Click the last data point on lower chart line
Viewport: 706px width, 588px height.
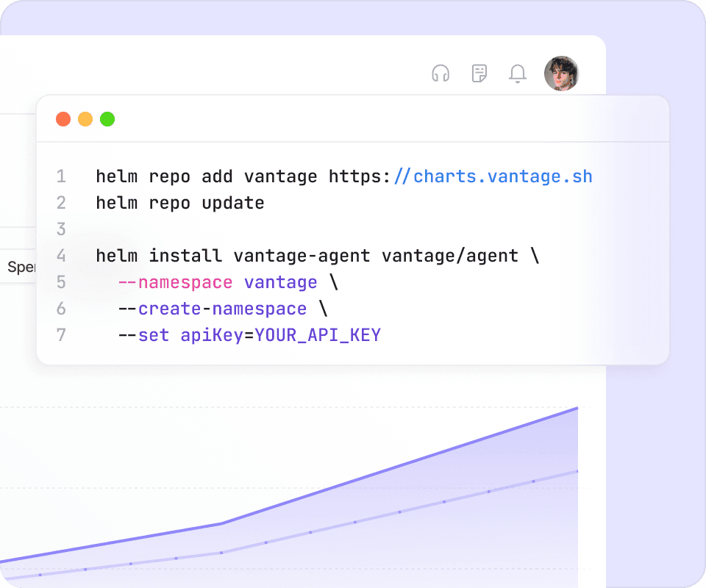(x=577, y=471)
